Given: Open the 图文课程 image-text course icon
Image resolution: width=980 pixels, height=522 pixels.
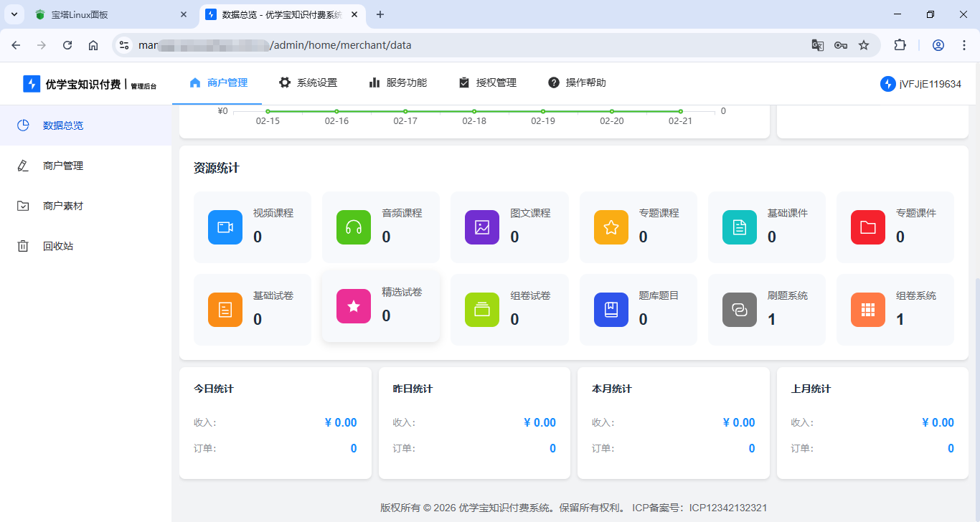Looking at the screenshot, I should pyautogui.click(x=481, y=227).
